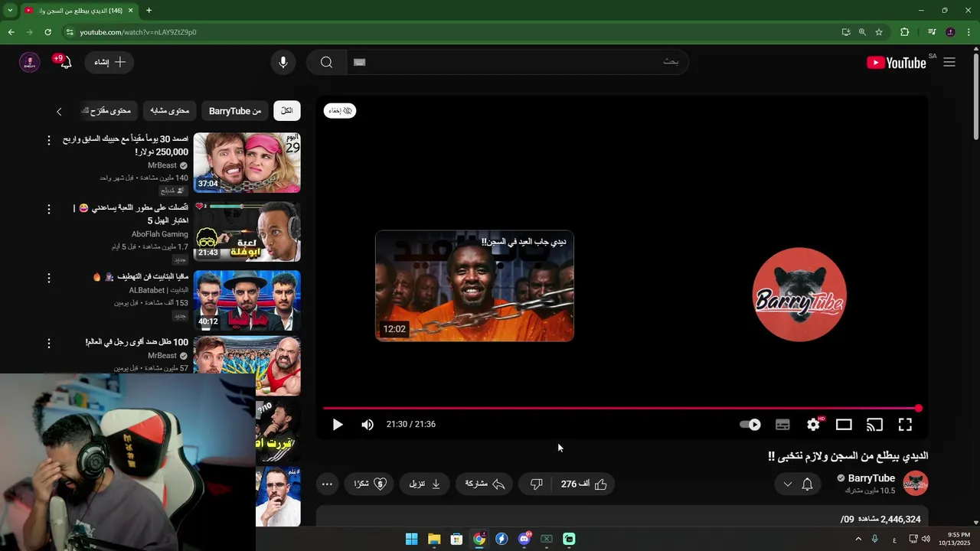This screenshot has width=980, height=551.
Task: Open the إنشاء create button
Action: tap(109, 62)
